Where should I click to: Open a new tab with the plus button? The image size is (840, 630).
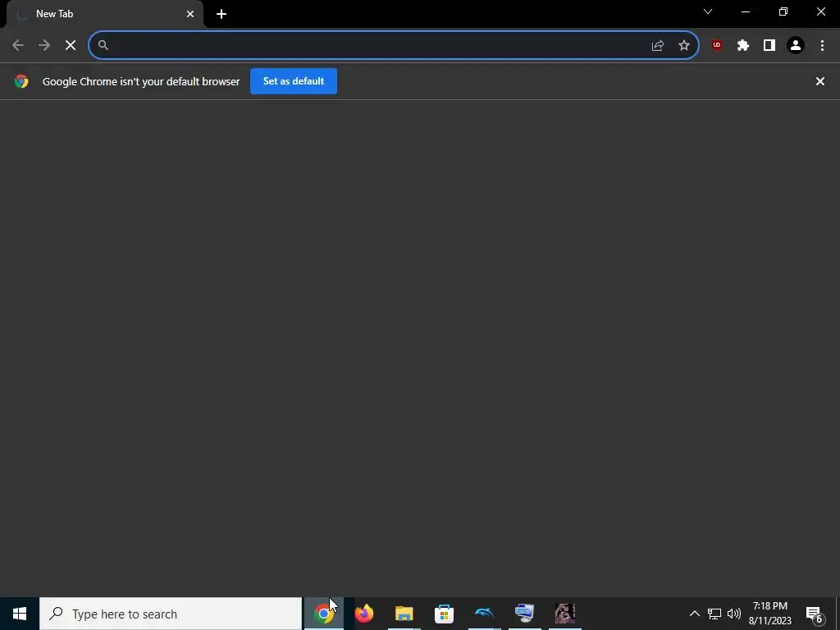coord(221,14)
